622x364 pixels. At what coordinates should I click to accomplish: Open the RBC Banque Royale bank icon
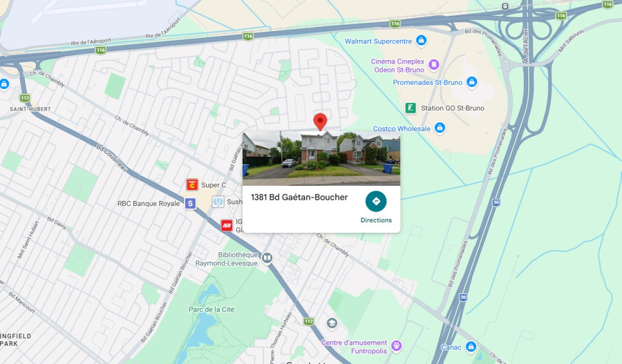click(191, 203)
